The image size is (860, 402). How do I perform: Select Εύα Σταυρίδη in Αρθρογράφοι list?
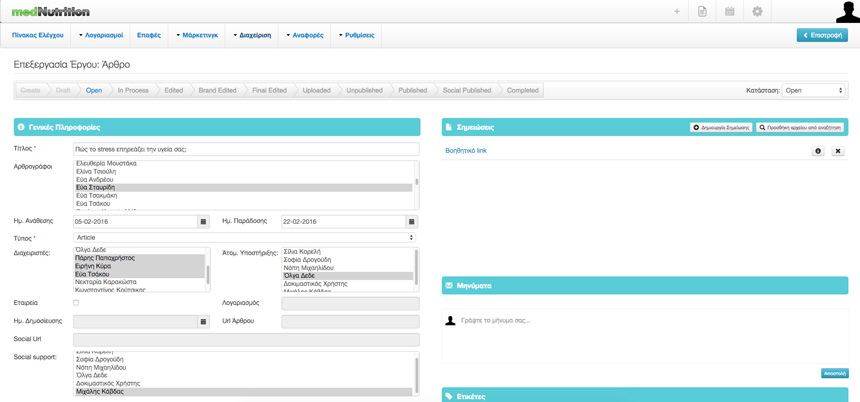[244, 188]
